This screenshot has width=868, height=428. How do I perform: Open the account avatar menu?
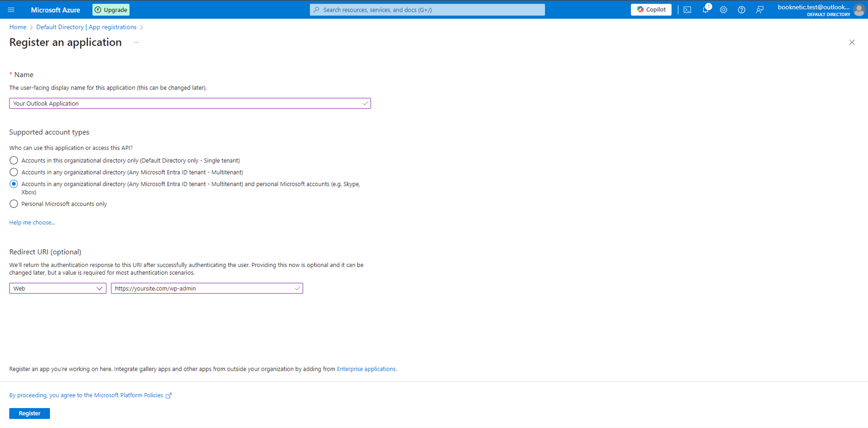click(859, 10)
